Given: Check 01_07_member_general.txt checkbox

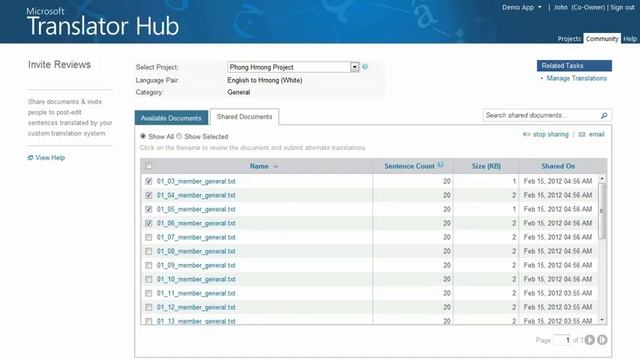Looking at the screenshot, I should tap(149, 237).
